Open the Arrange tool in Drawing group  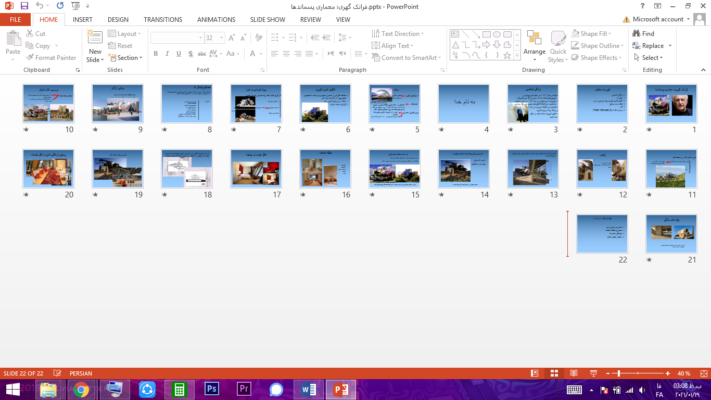[534, 46]
